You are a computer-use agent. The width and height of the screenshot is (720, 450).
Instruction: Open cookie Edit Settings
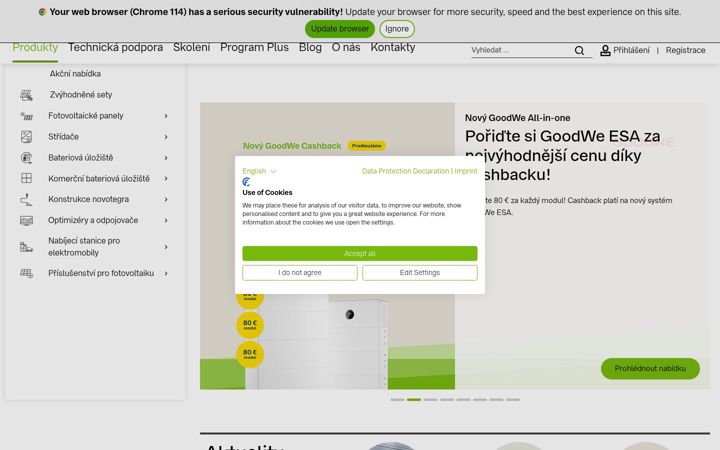click(x=420, y=273)
